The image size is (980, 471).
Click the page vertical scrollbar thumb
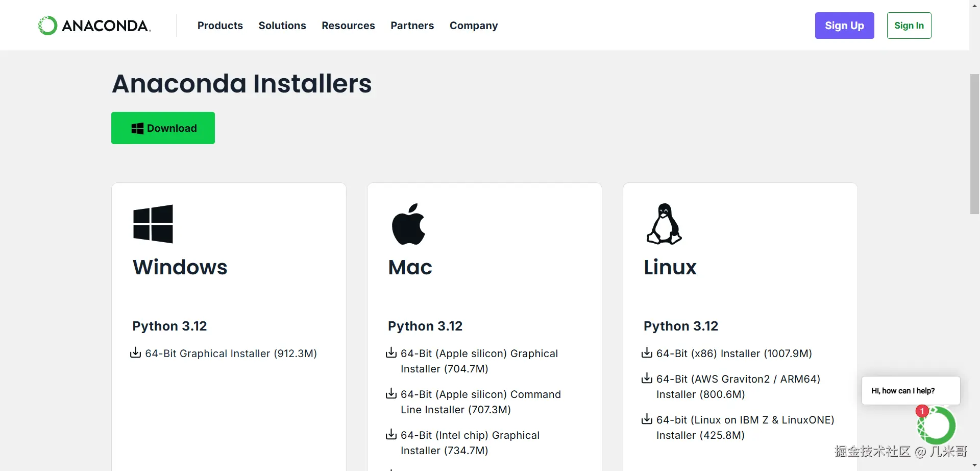pyautogui.click(x=974, y=144)
